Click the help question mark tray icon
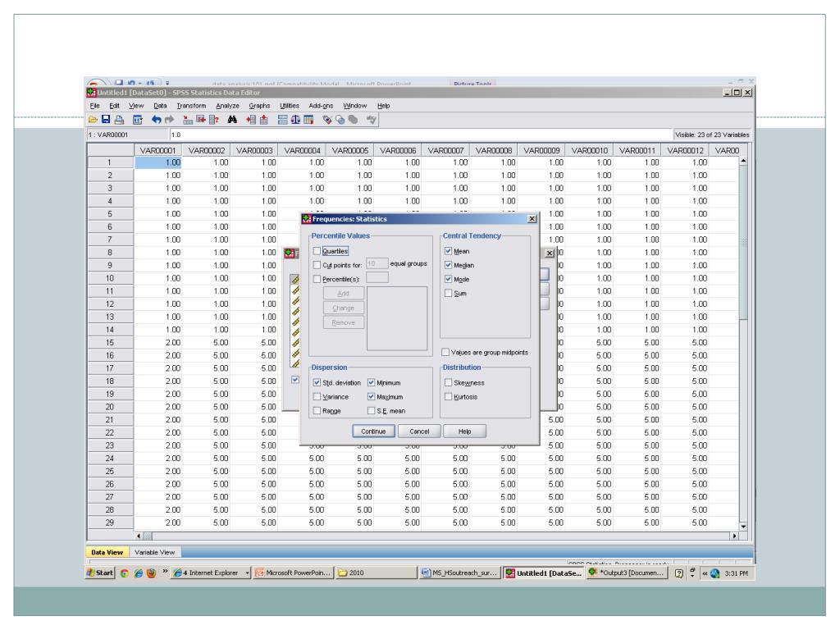This screenshot has width=840, height=630. point(678,573)
